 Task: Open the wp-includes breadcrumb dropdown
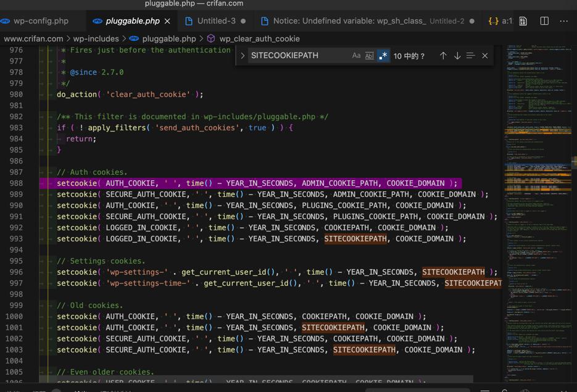[96, 38]
